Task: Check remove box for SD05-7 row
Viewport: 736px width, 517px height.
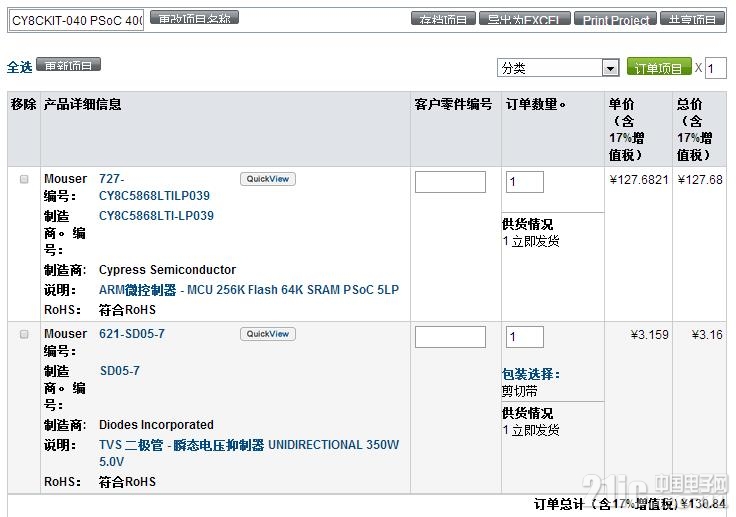Action: 24,334
